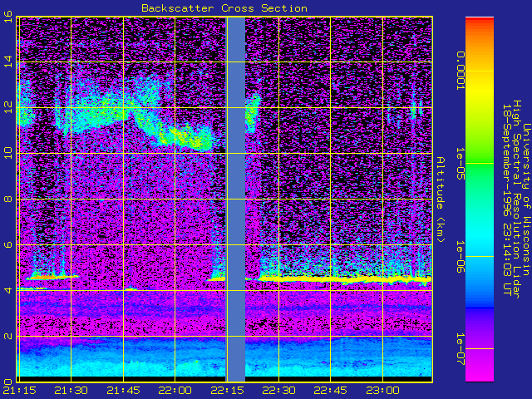Click the green cirrus cloud near 22:00
532x399 pixels.
point(185,139)
